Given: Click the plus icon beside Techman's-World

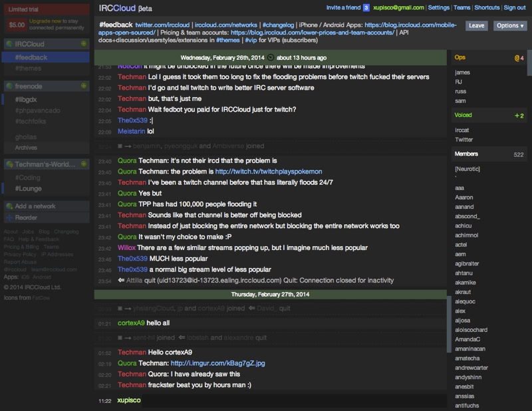Looking at the screenshot, I should 84,164.
